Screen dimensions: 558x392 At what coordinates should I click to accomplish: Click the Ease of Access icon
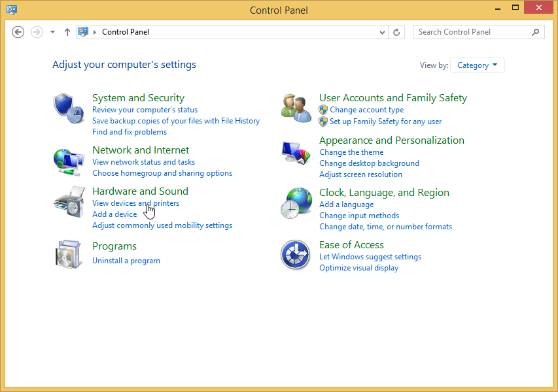296,254
